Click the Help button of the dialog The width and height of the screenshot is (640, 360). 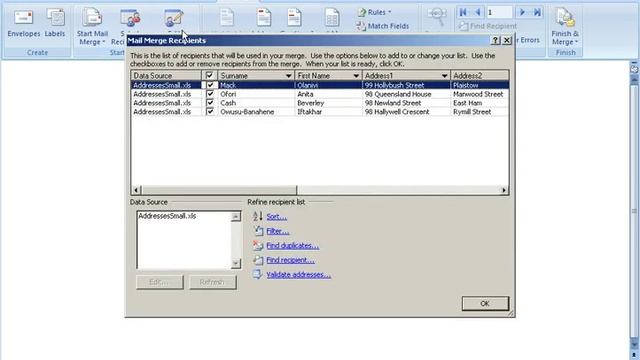pos(495,40)
